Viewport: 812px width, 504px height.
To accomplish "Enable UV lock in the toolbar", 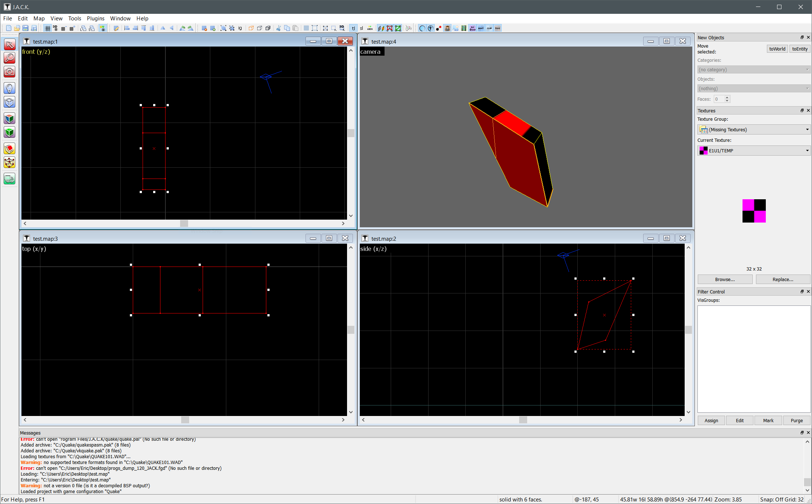I will pyautogui.click(x=370, y=28).
